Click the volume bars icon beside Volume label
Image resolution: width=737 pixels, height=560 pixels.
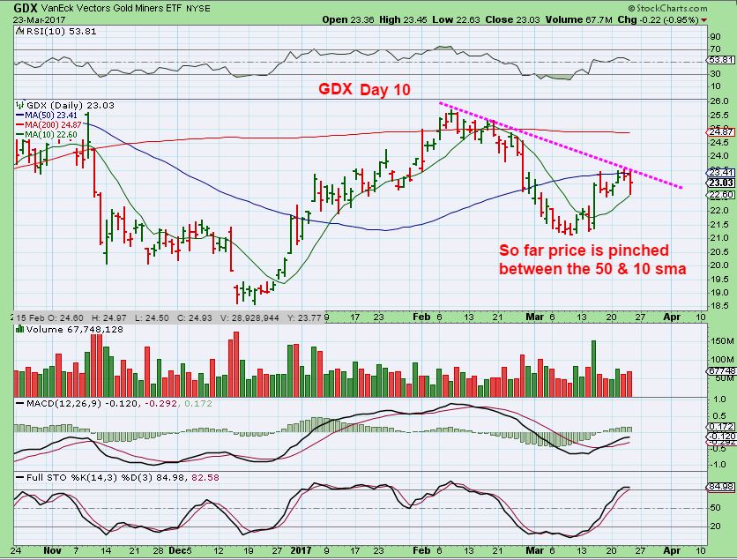[20, 329]
